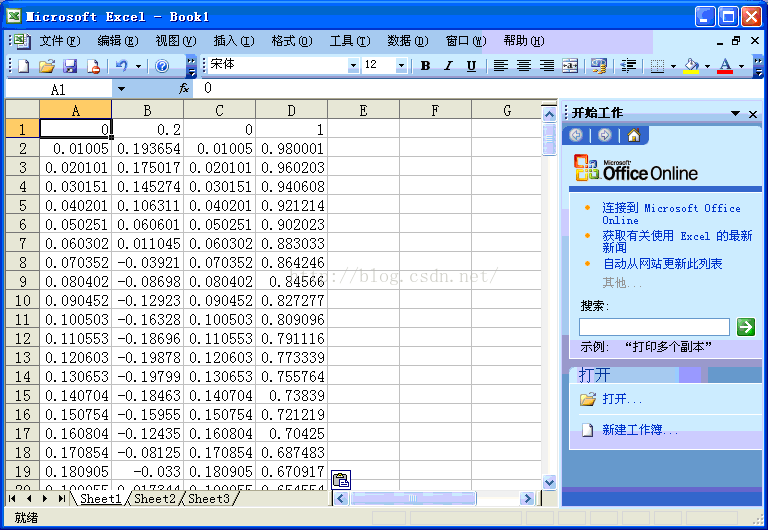Image resolution: width=768 pixels, height=530 pixels.
Task: Open the Undo history dropdown arrow
Action: pos(139,66)
